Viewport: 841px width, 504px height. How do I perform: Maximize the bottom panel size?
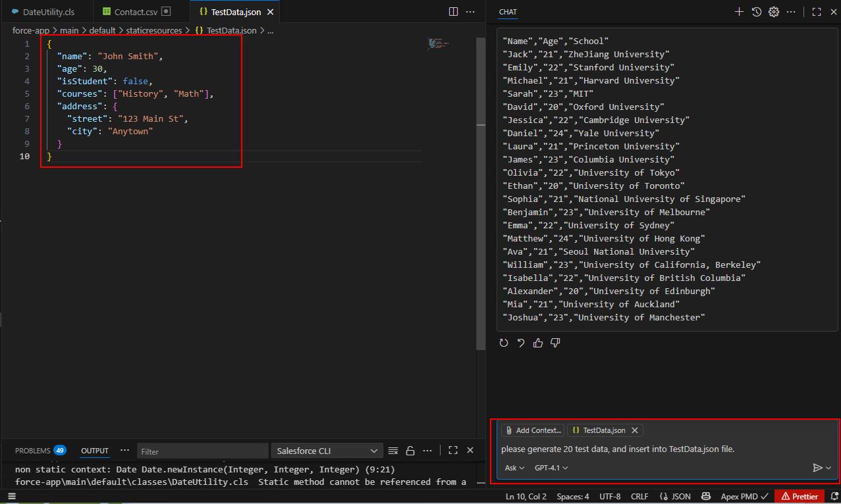point(452,451)
